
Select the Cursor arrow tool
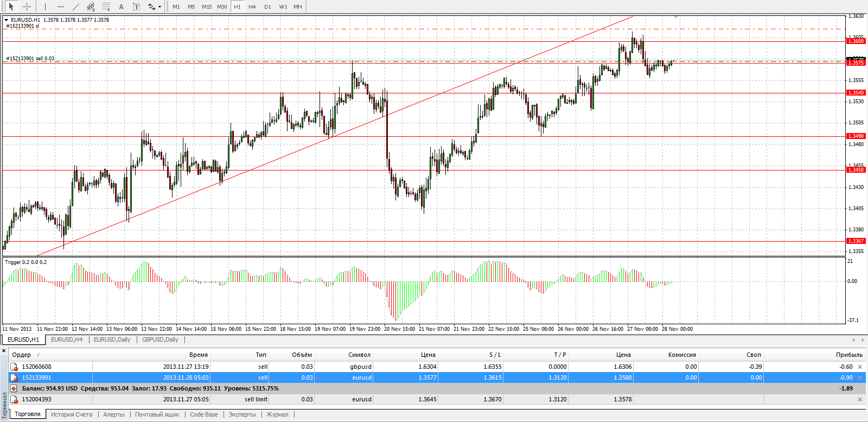click(x=11, y=7)
